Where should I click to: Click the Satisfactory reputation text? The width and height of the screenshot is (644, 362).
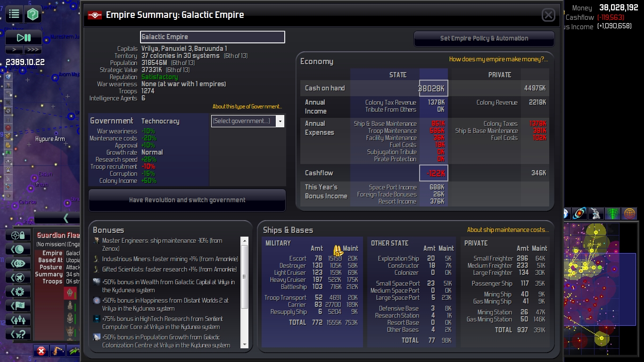160,77
